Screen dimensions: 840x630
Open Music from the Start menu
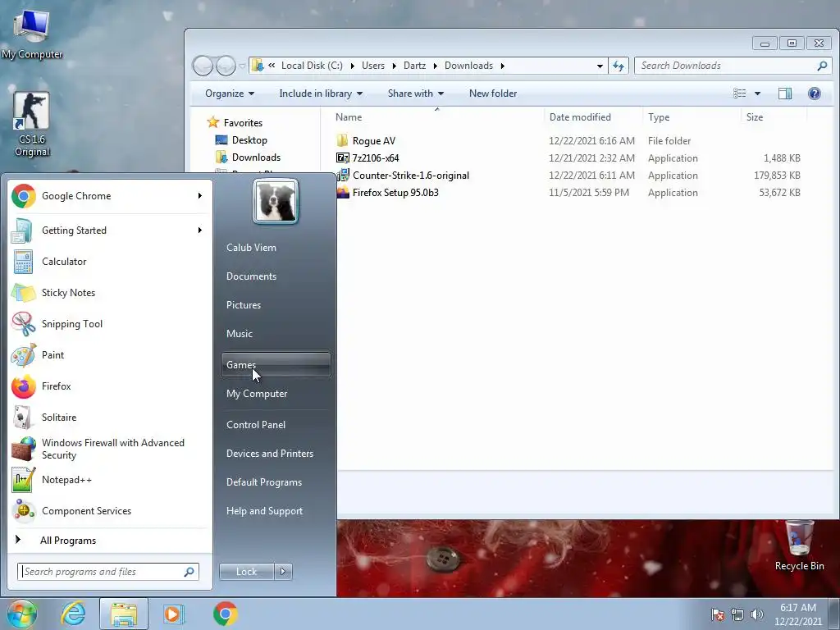tap(276, 334)
